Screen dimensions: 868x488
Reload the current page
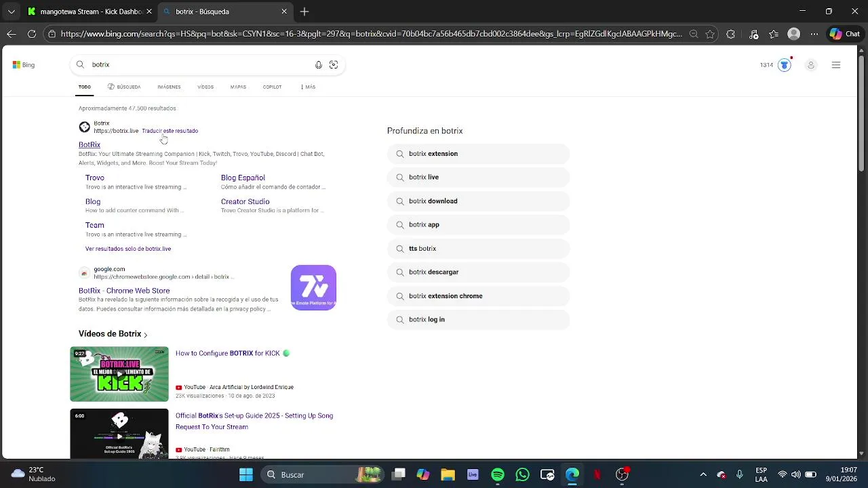click(x=32, y=34)
